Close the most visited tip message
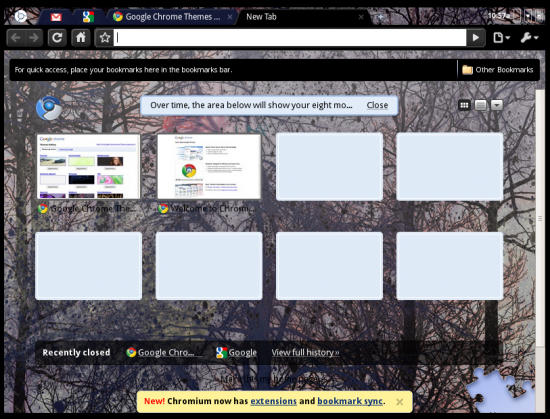This screenshot has height=419, width=550. (377, 105)
